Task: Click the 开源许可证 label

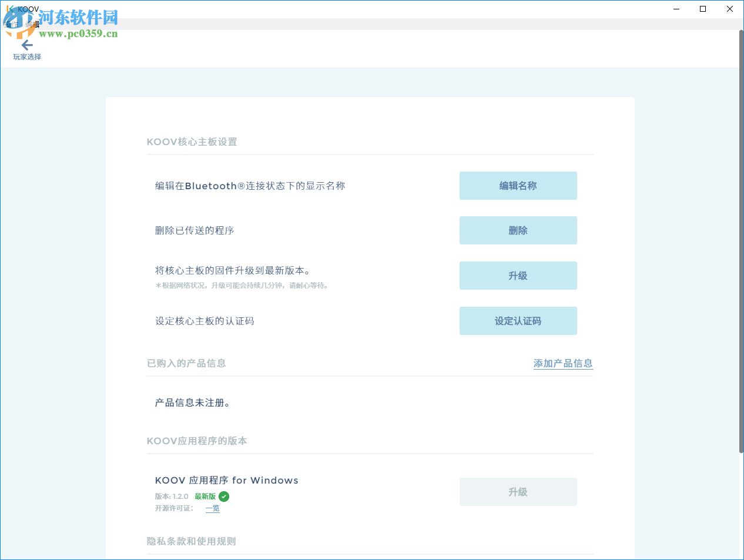Action: [x=174, y=508]
